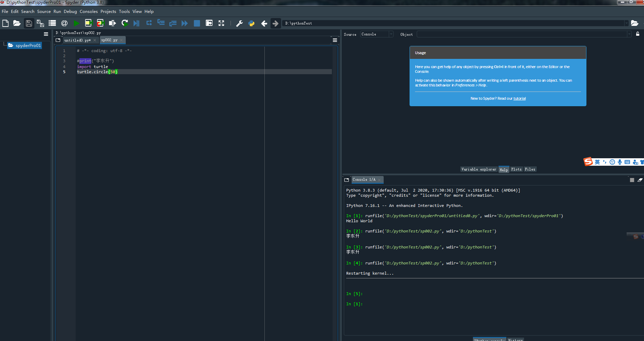The width and height of the screenshot is (644, 341).
Task: Close the sp002.py tab
Action: (x=121, y=40)
